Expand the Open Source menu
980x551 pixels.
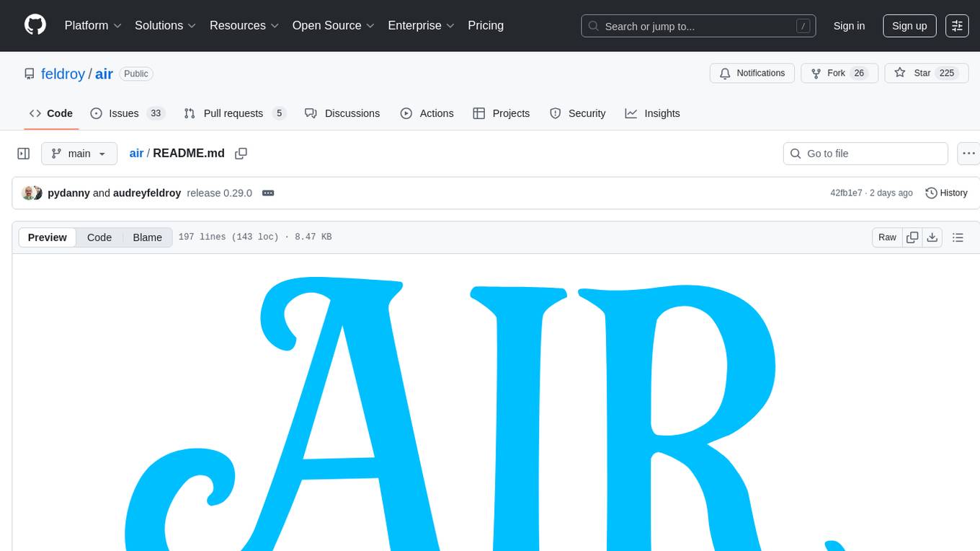coord(333,25)
